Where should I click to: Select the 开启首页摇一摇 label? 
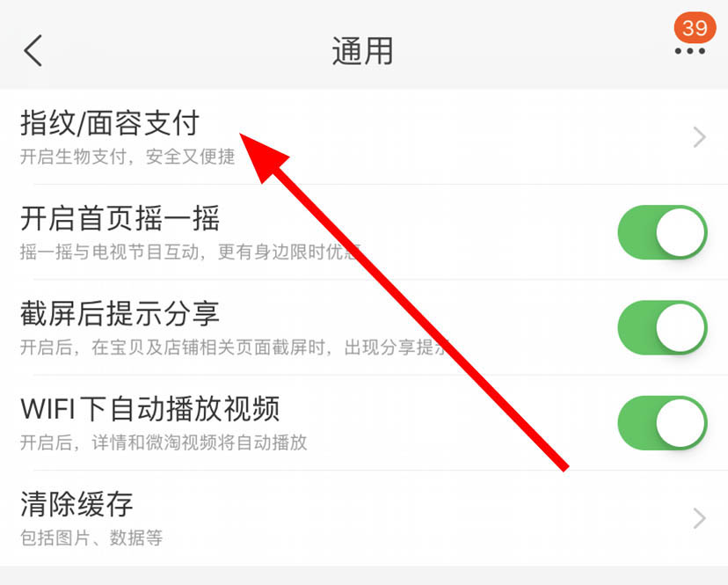pos(120,218)
